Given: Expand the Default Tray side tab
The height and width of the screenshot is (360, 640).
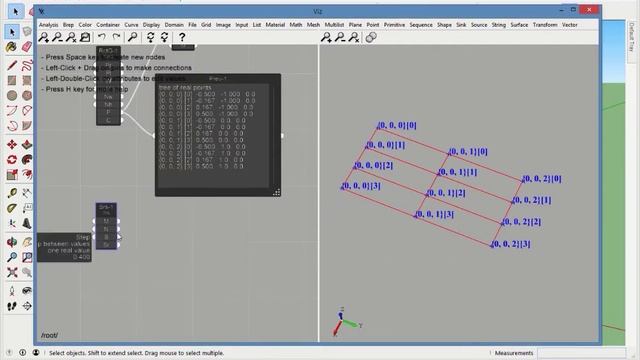Looking at the screenshot, I should coord(631,37).
